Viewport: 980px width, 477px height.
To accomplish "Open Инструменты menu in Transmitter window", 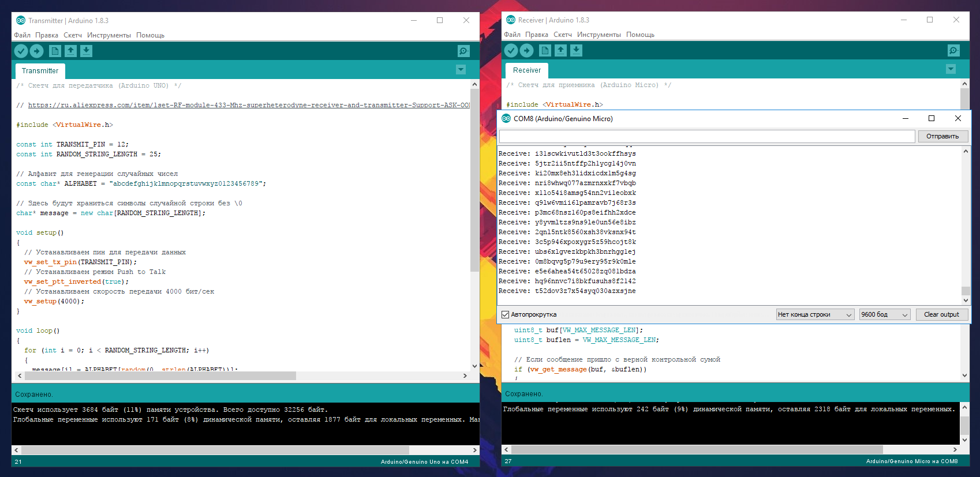I will (109, 35).
